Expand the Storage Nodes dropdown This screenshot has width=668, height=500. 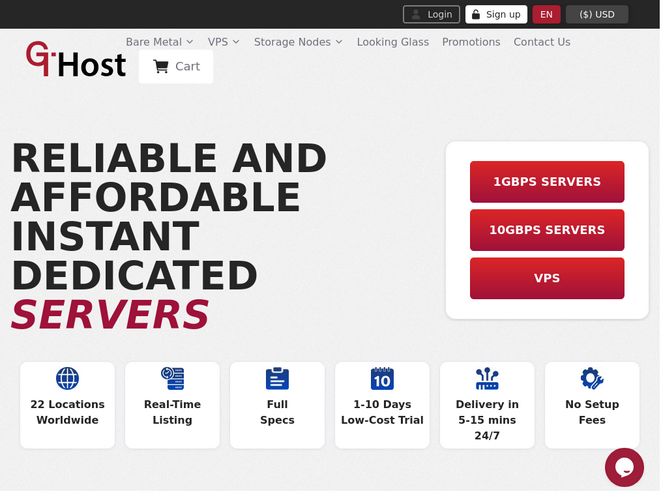coord(298,42)
